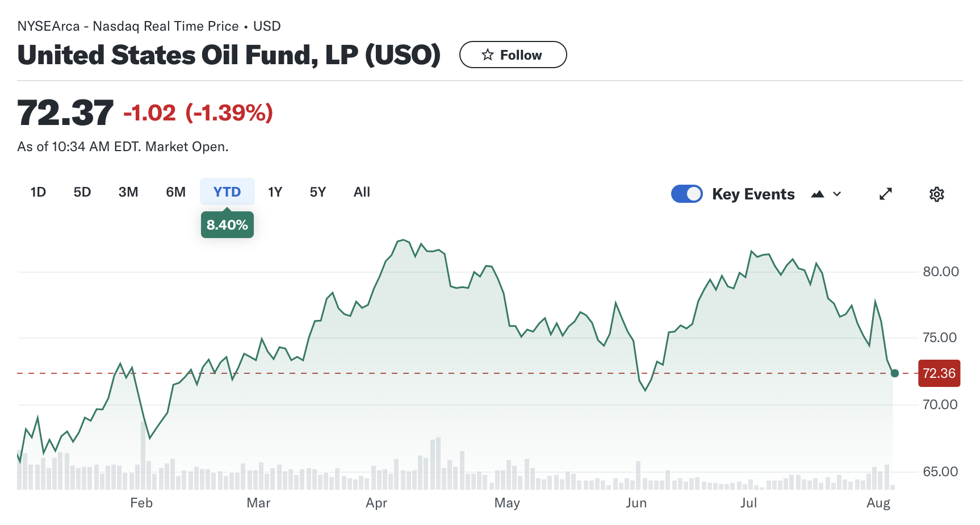Click the Apr axis label
The image size is (980, 525).
coord(376,503)
